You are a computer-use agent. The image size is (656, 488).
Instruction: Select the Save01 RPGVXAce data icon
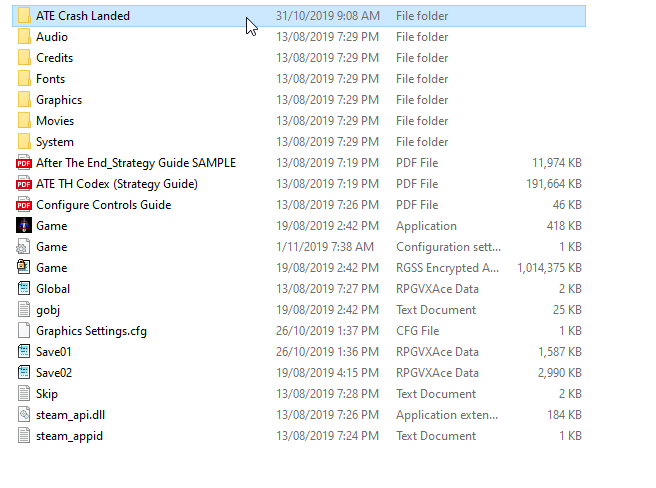pyautogui.click(x=24, y=352)
